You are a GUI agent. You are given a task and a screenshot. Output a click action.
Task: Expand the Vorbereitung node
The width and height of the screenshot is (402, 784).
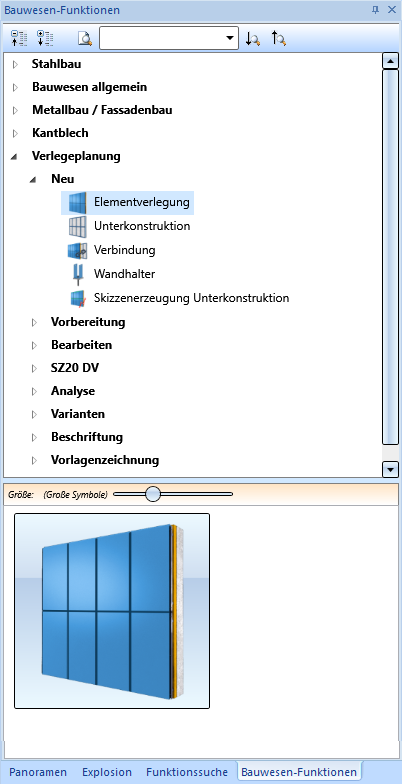point(34,322)
